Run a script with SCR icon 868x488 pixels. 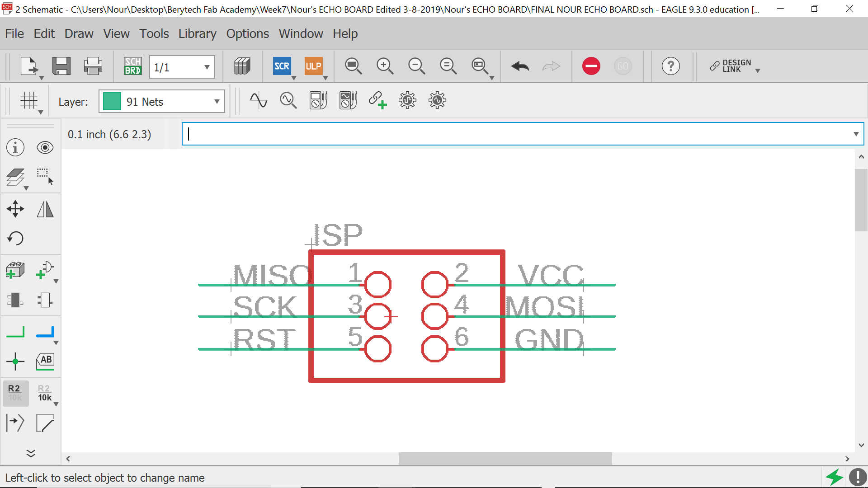[282, 66]
